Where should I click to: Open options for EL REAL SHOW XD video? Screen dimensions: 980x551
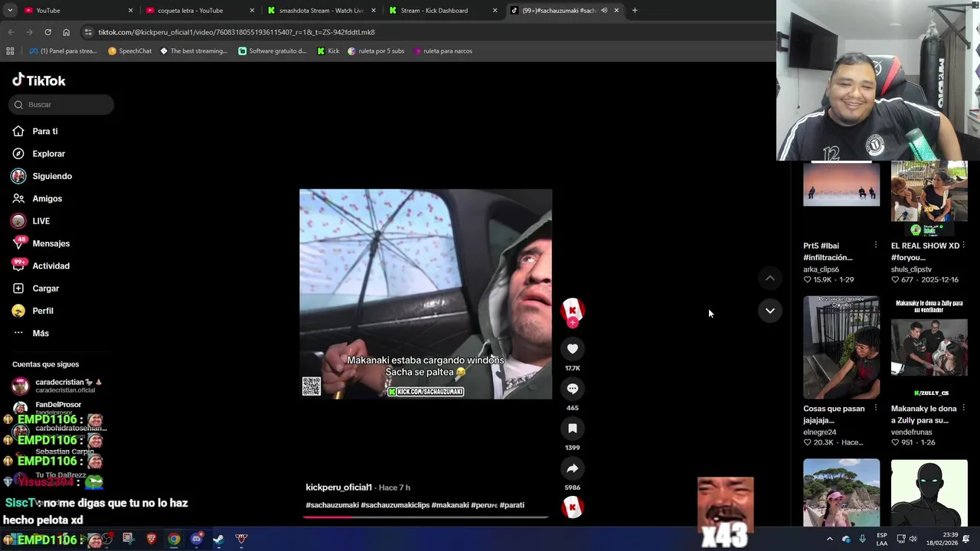pyautogui.click(x=963, y=246)
